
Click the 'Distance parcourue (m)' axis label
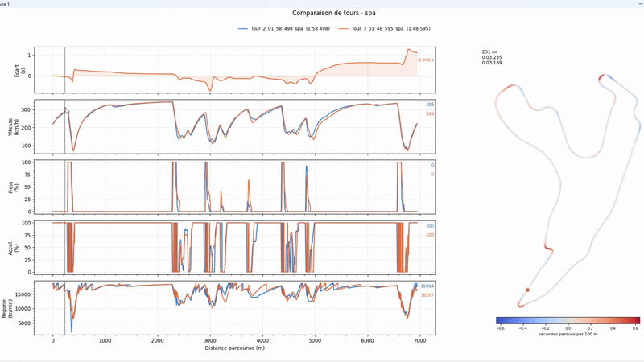click(235, 348)
